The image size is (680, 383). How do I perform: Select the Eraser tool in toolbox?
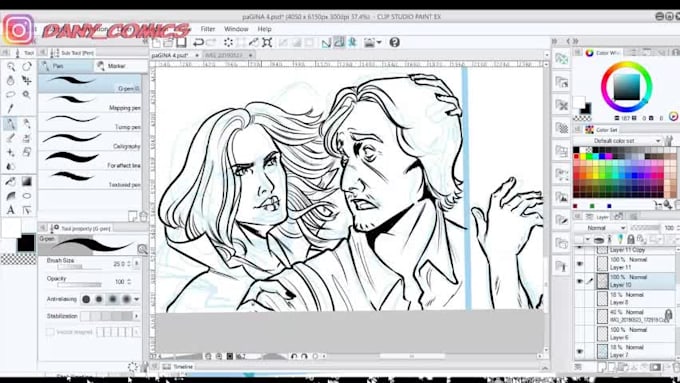(x=27, y=152)
